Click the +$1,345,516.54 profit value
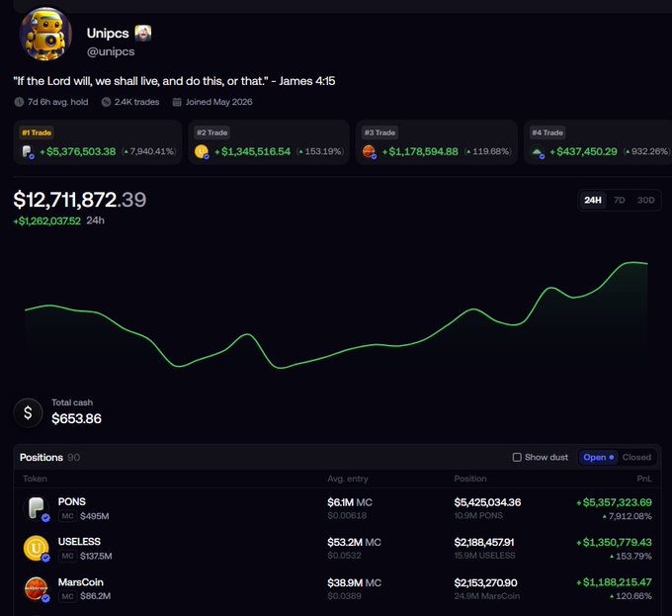This screenshot has width=672, height=616. [252, 151]
